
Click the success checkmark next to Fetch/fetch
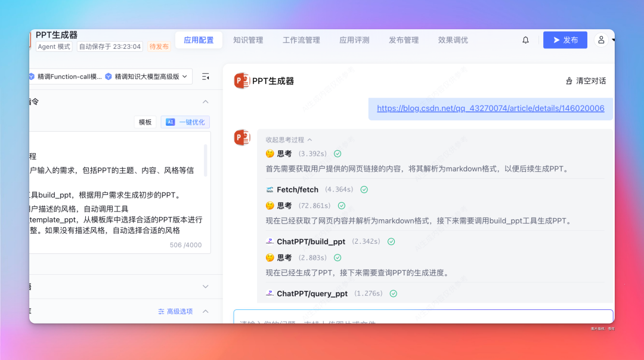click(364, 190)
